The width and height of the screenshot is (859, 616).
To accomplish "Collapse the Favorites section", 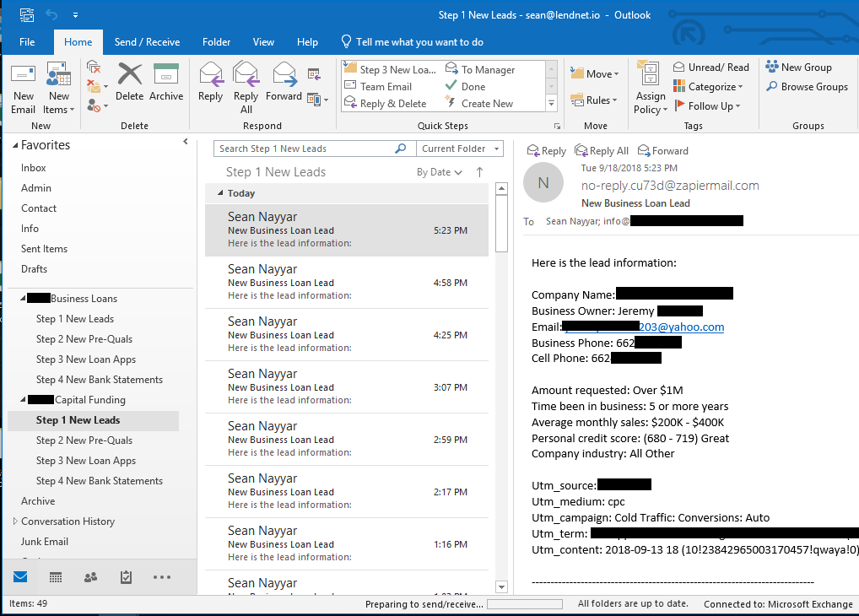I will point(15,145).
